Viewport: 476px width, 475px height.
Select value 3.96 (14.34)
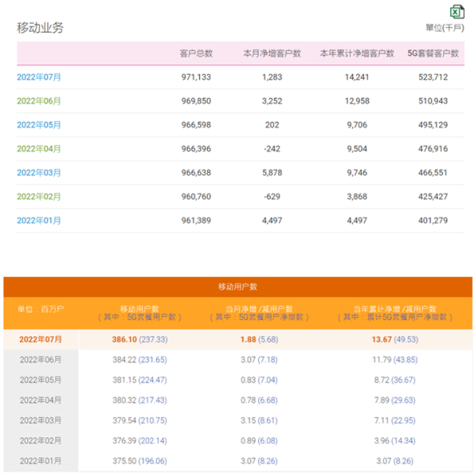[x=395, y=441]
